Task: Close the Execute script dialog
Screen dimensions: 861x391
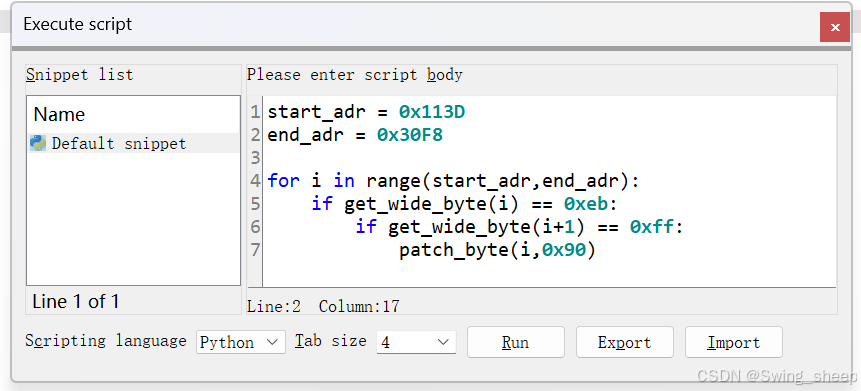Action: 835,27
